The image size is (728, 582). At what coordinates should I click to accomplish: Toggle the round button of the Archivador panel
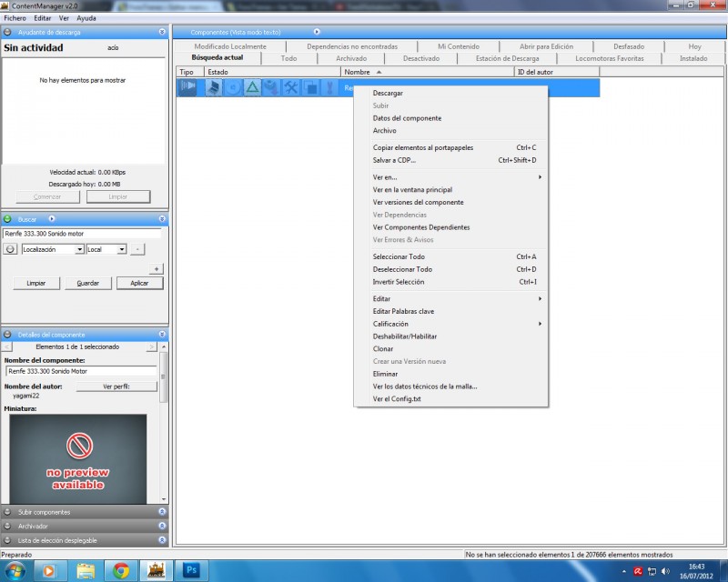click(7, 526)
